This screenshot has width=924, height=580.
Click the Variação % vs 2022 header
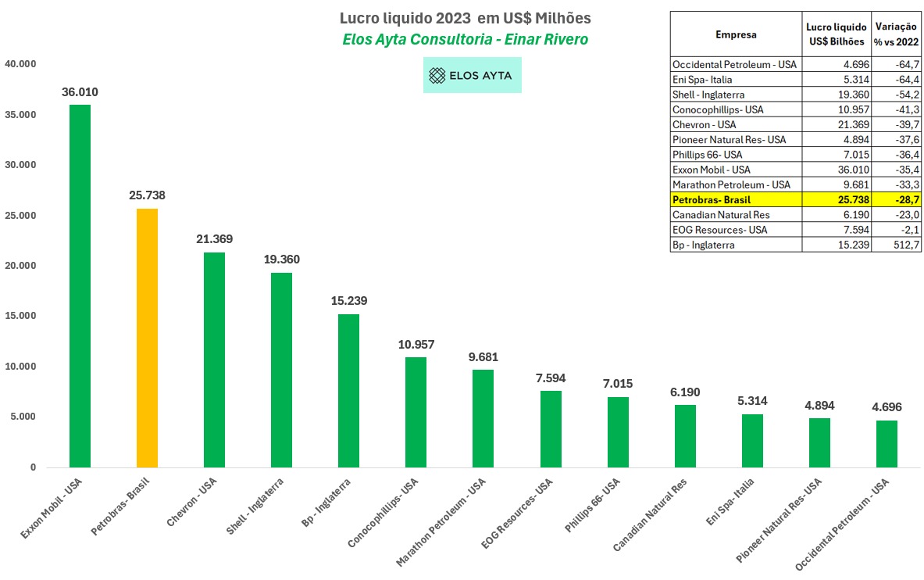pos(897,34)
